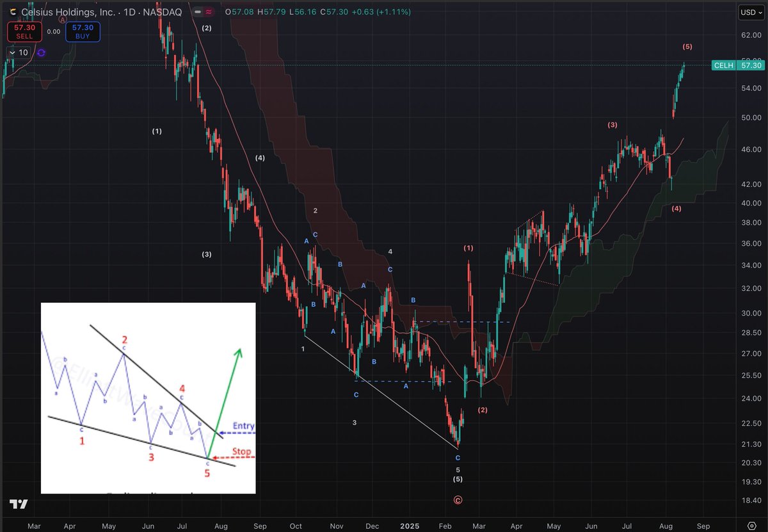Image resolution: width=768 pixels, height=532 pixels.
Task: Select the red (3) wave label near July
Action: pyautogui.click(x=612, y=125)
